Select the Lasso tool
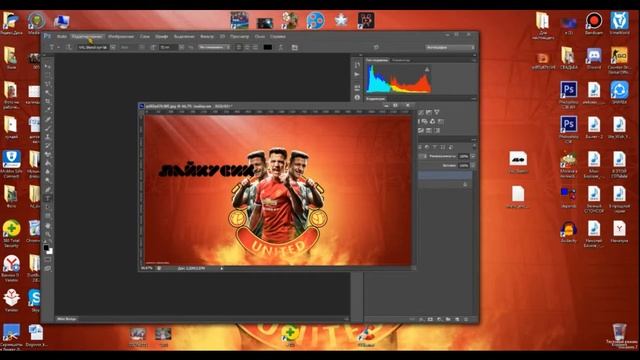640x360 pixels. [x=48, y=84]
